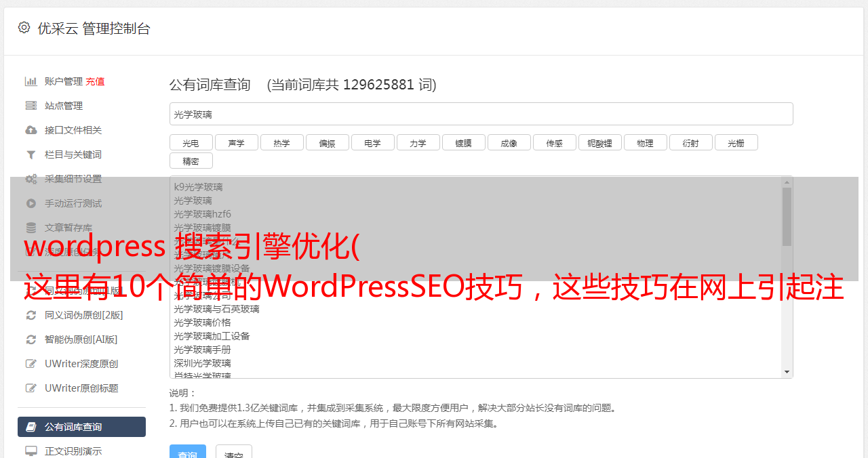Click the 偏振 tag button

[x=328, y=143]
